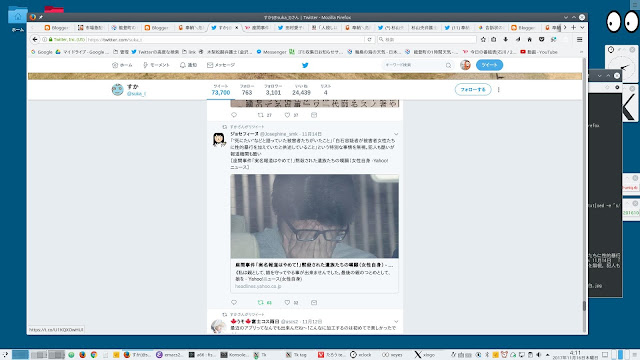Switch to Konsole in the taskbar
The image size is (640, 360).
[x=234, y=355]
